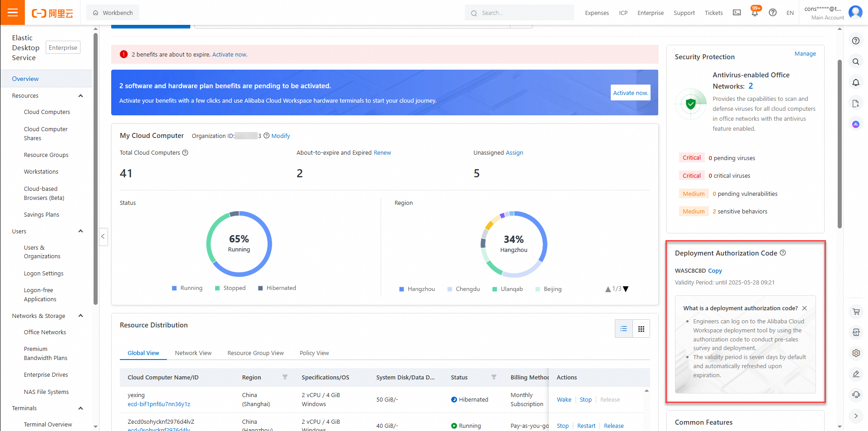The image size is (868, 431).
Task: Switch to the Network View tab
Action: pos(193,353)
